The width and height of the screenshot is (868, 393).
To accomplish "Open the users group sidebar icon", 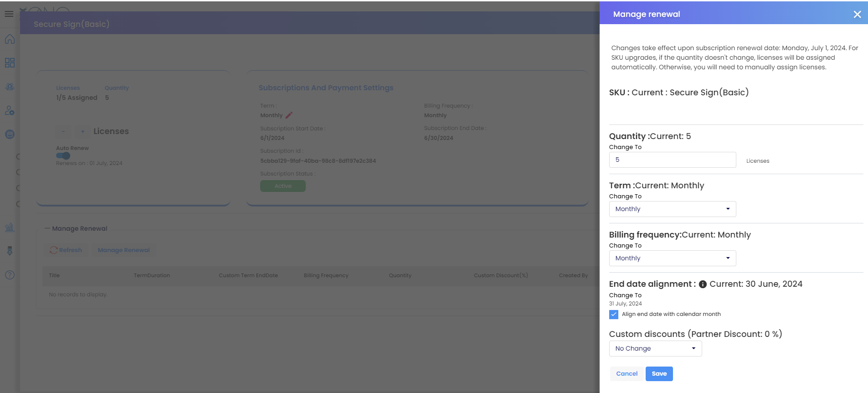I will click(10, 87).
